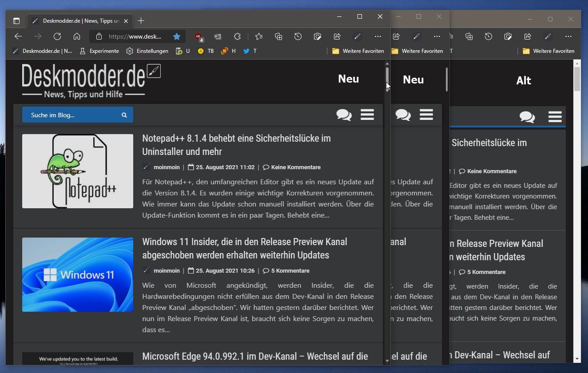
Task: Click the Share icon in front window
Action: 337,36
